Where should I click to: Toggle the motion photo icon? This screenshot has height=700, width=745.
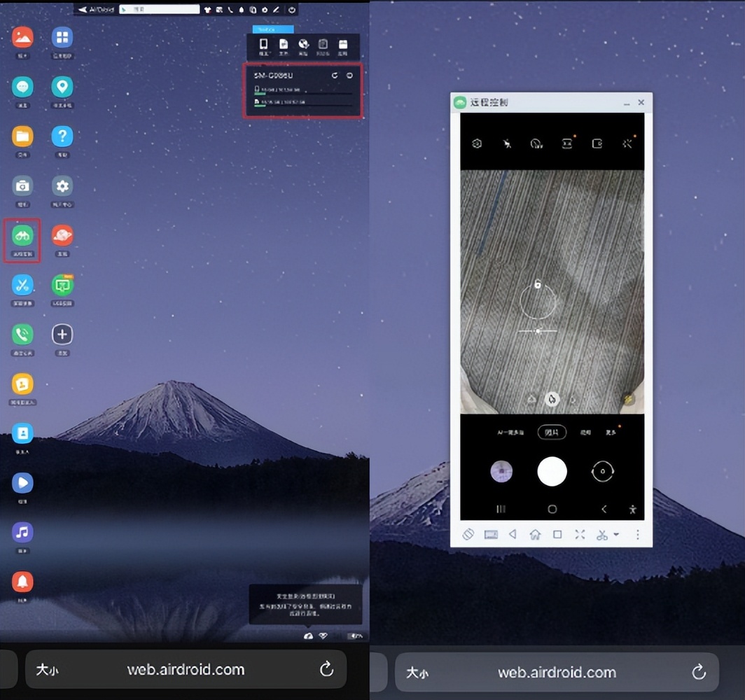(x=597, y=143)
